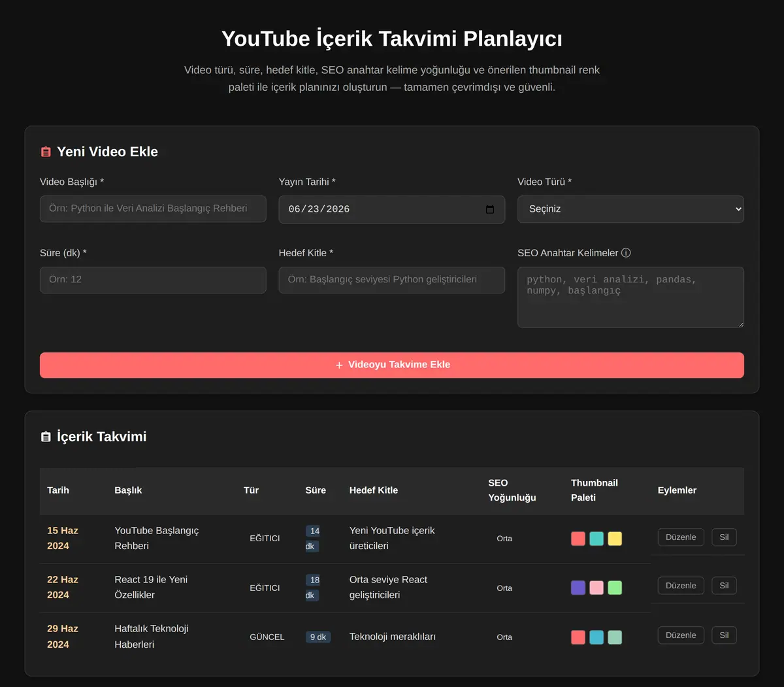Click light green swatch in React 19 row
This screenshot has height=687, width=784.
615,588
